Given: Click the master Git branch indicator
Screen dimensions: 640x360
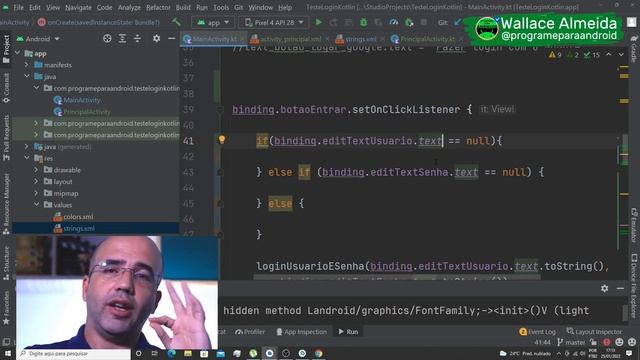Looking at the screenshot, I should (571, 342).
